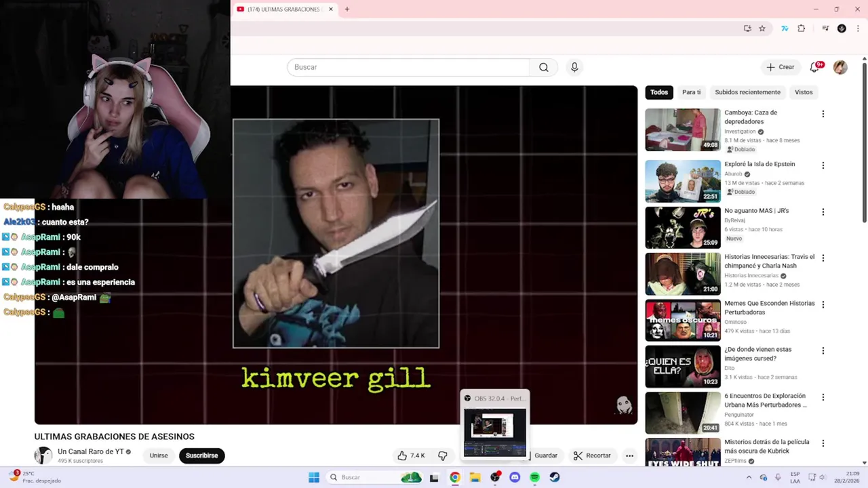Open Discord from the taskbar
The image size is (868, 488).
click(515, 477)
